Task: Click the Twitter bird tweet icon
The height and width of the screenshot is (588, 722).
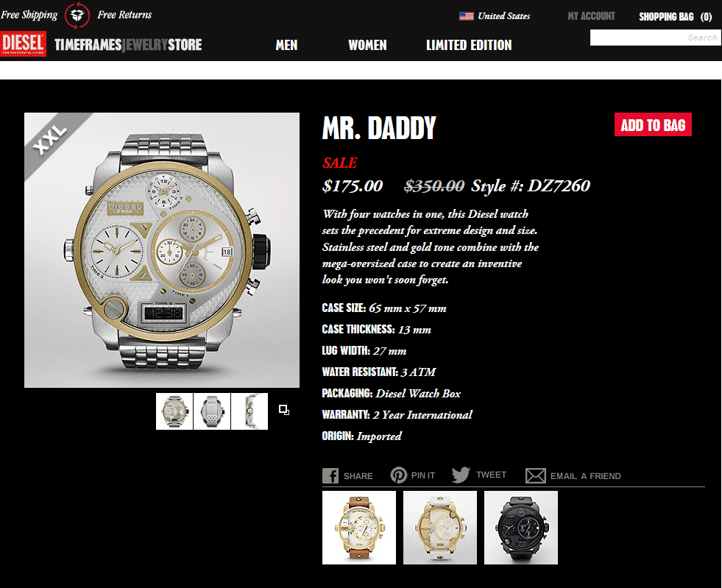Action: [461, 475]
